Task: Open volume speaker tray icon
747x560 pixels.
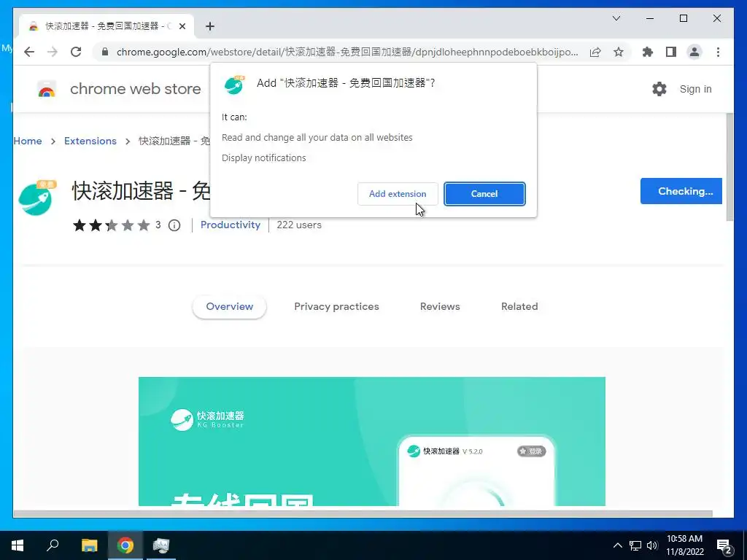Action: coord(652,545)
